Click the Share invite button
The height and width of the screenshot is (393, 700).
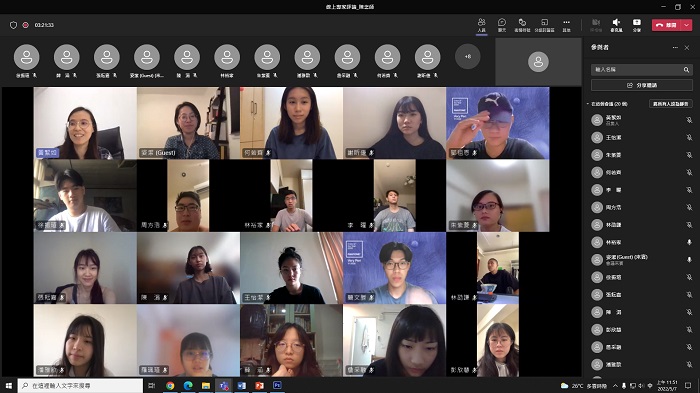coord(642,85)
